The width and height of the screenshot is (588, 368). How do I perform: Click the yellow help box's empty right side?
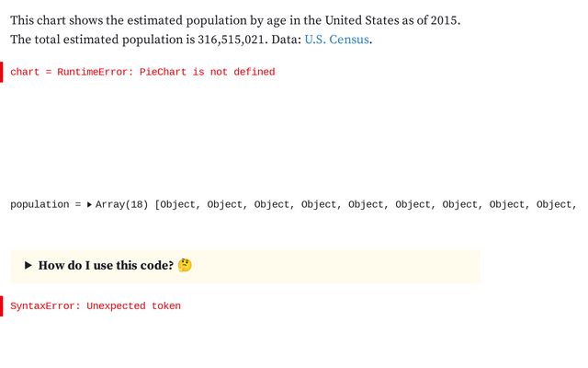[386, 266]
